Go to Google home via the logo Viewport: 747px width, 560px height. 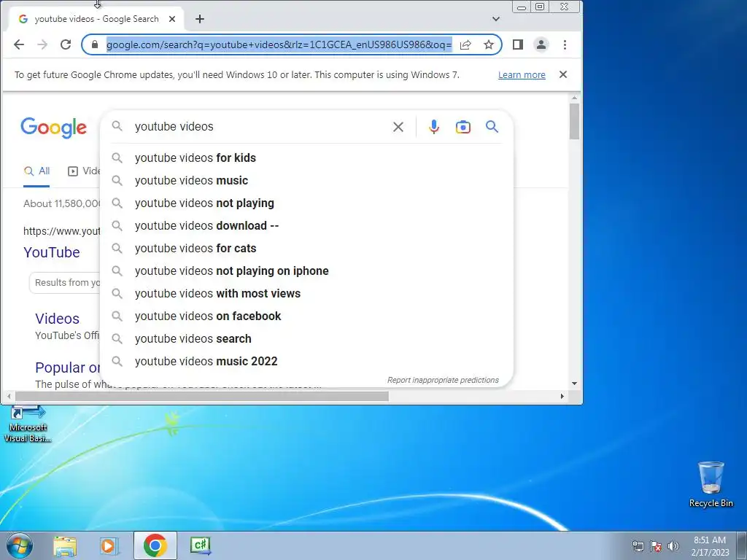53,128
